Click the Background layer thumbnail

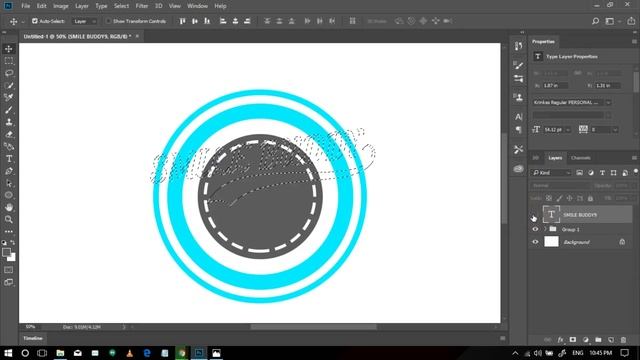click(x=551, y=242)
